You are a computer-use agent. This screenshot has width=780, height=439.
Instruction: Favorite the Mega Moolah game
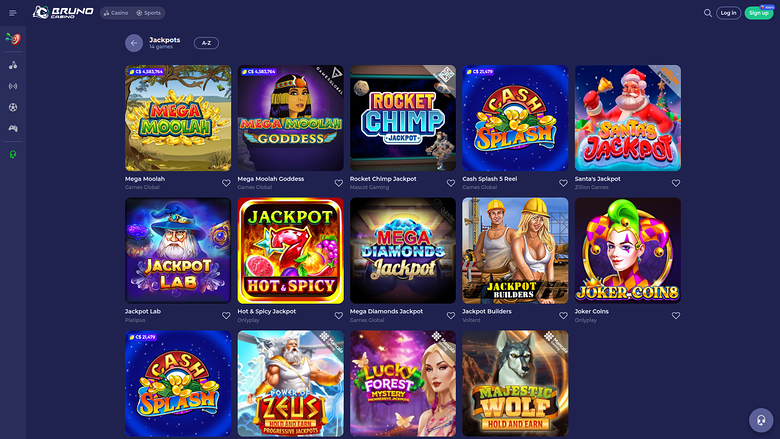click(226, 183)
